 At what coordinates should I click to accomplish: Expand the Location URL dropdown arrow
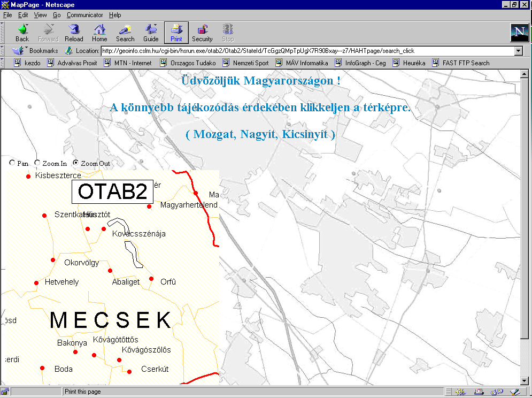[x=518, y=51]
